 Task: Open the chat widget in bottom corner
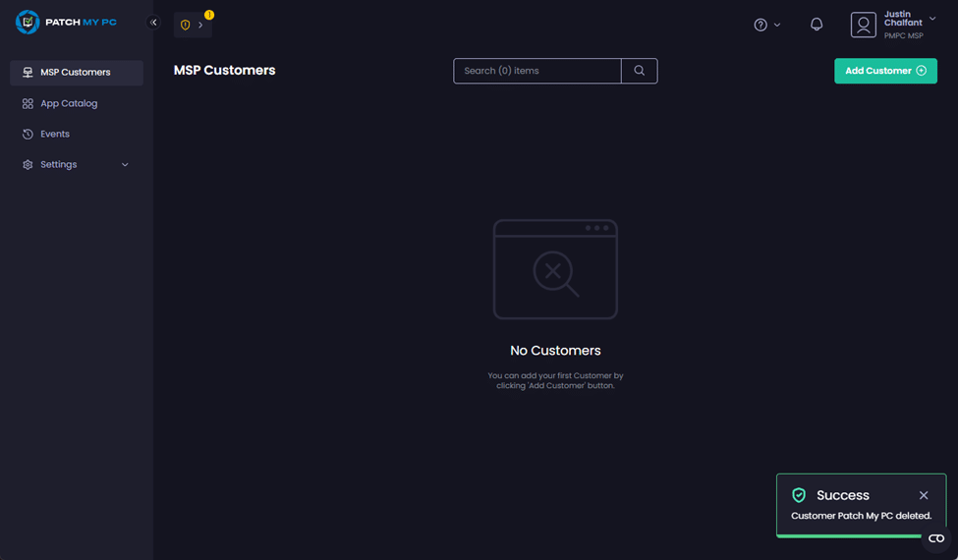pyautogui.click(x=936, y=538)
